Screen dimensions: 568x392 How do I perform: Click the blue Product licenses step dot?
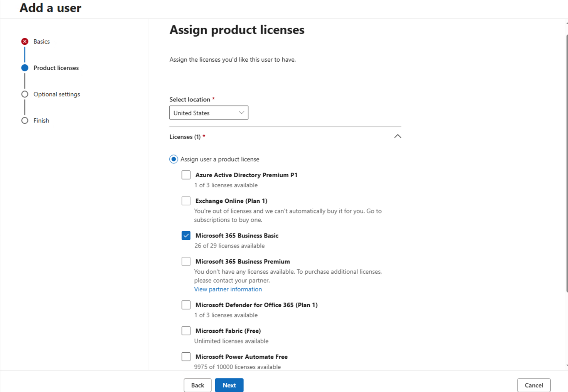point(25,68)
